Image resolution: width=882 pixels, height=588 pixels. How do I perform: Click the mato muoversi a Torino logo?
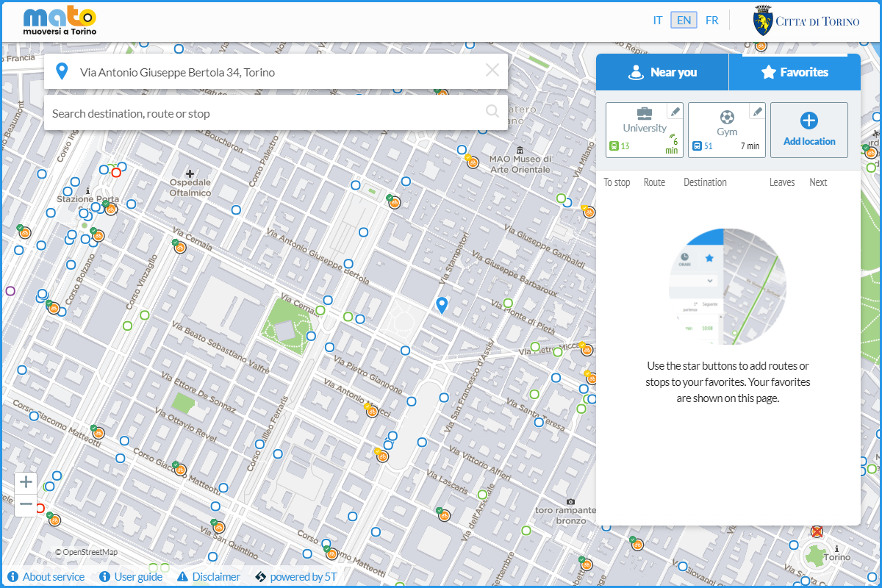click(60, 21)
